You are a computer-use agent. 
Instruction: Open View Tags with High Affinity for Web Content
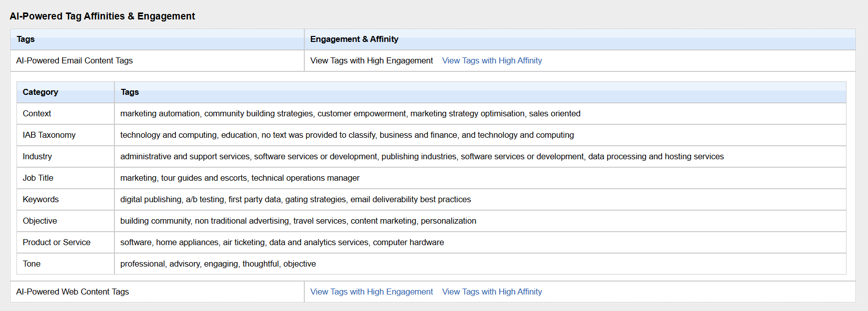click(492, 292)
